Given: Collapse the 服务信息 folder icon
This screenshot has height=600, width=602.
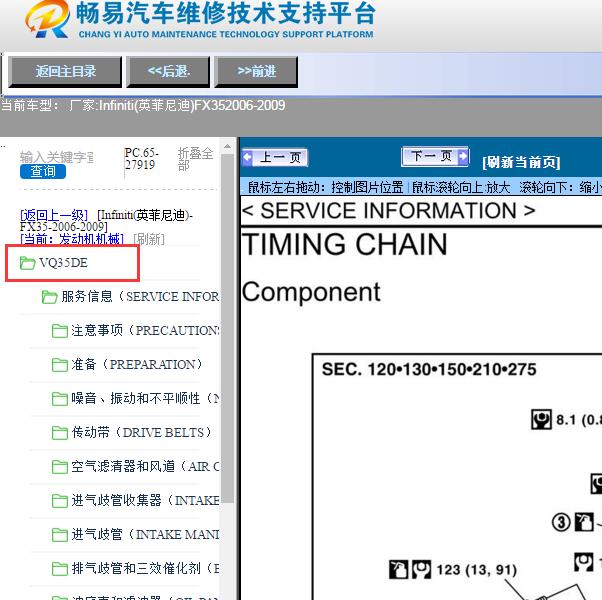Looking at the screenshot, I should (50, 297).
